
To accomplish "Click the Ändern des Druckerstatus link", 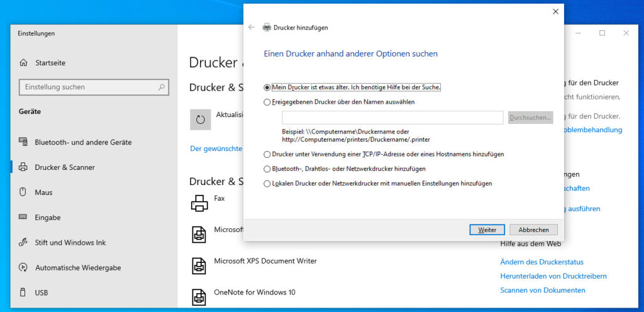I will (x=541, y=262).
